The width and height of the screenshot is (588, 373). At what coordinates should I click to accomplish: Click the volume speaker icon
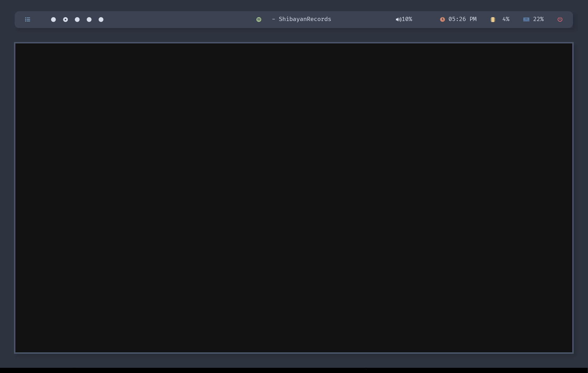pyautogui.click(x=398, y=20)
